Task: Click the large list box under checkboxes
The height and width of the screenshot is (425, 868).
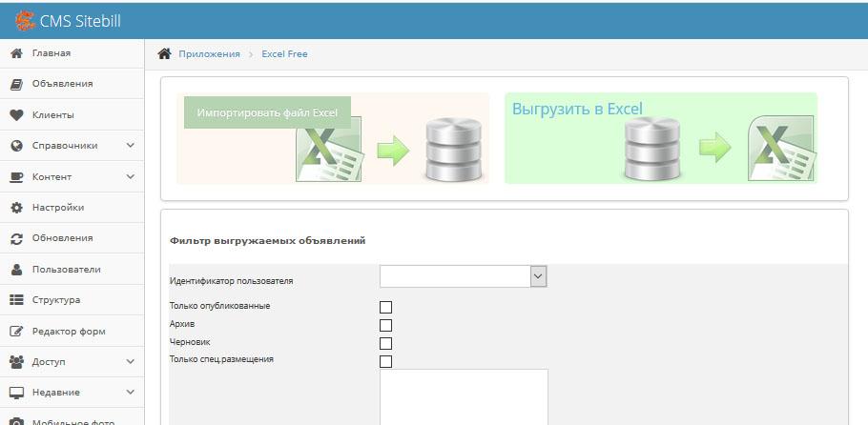Action: click(x=464, y=397)
